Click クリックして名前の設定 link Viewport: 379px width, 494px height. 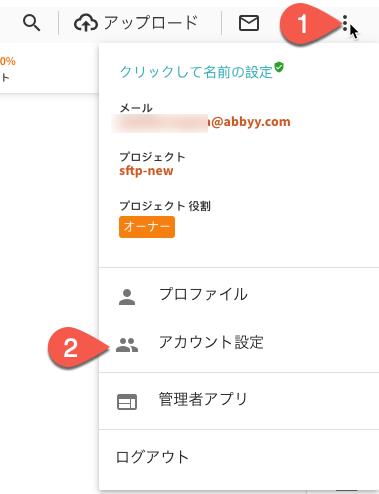(x=196, y=72)
